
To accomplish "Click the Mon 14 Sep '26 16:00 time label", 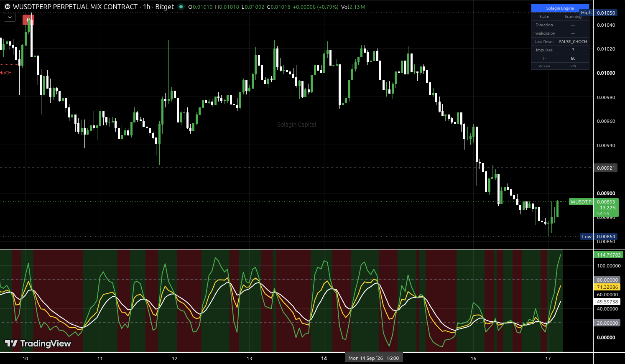I will (374, 358).
